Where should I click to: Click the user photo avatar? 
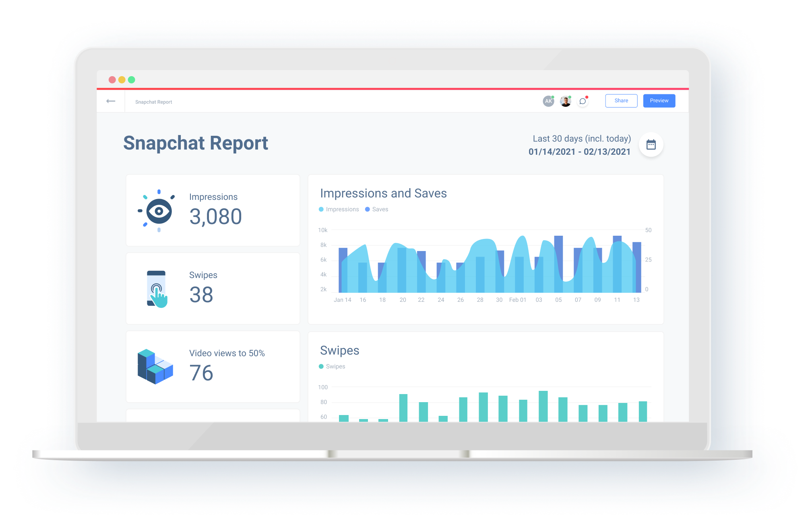coord(565,101)
